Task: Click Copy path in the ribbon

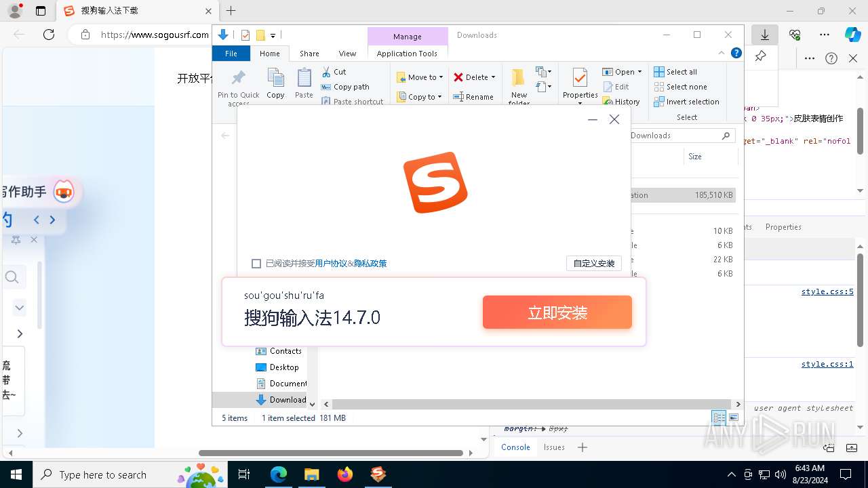Action: [x=345, y=87]
